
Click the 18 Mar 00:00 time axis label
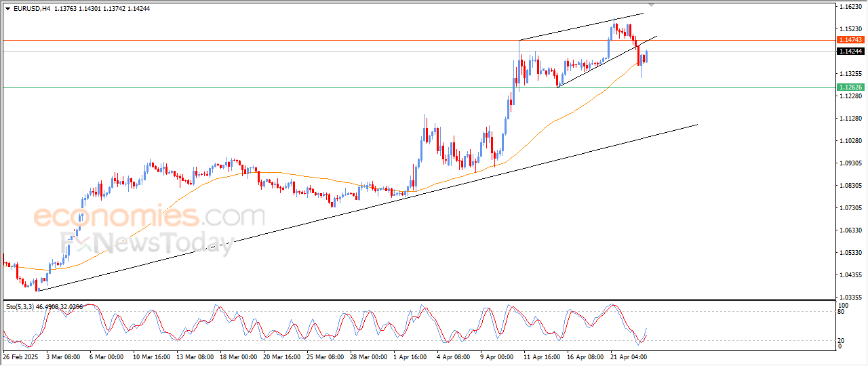coord(237,356)
